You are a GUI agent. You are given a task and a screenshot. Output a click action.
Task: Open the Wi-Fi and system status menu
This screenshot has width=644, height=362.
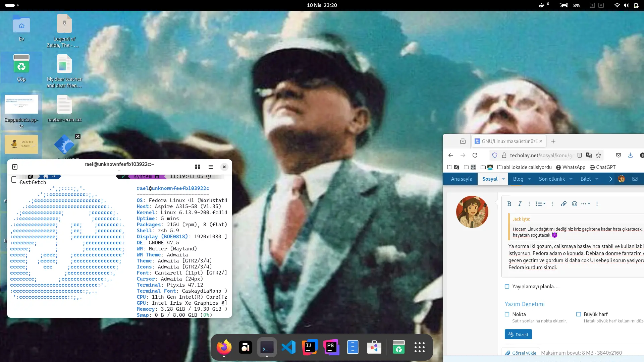[617, 5]
